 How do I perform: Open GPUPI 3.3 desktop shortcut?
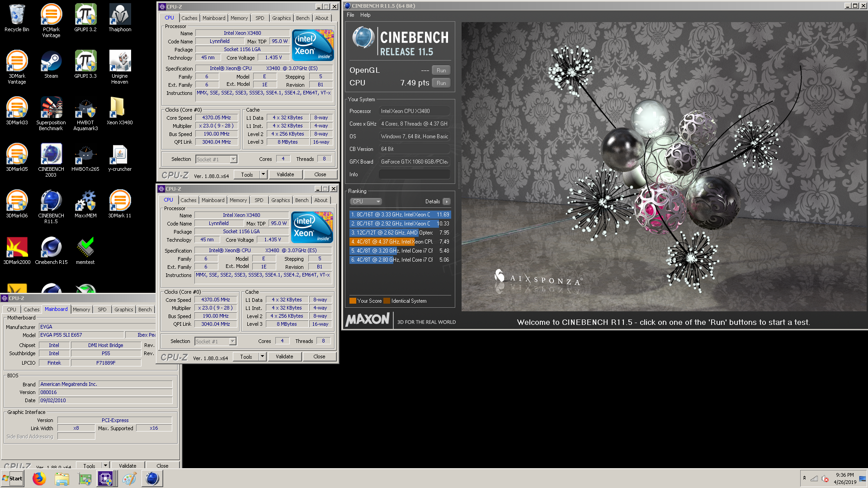(x=85, y=65)
